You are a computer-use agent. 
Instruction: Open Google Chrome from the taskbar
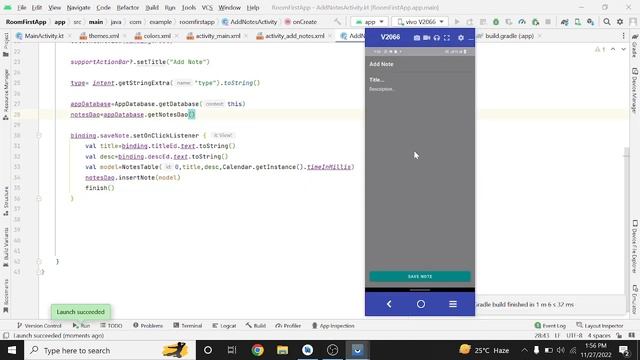pyautogui.click(x=258, y=350)
